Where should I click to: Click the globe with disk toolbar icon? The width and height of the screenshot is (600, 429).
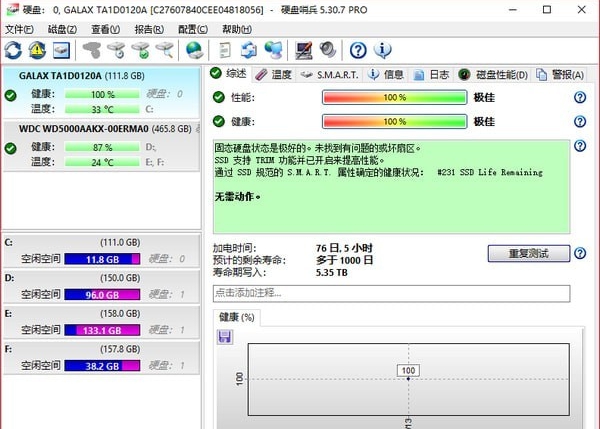pyautogui.click(x=194, y=50)
